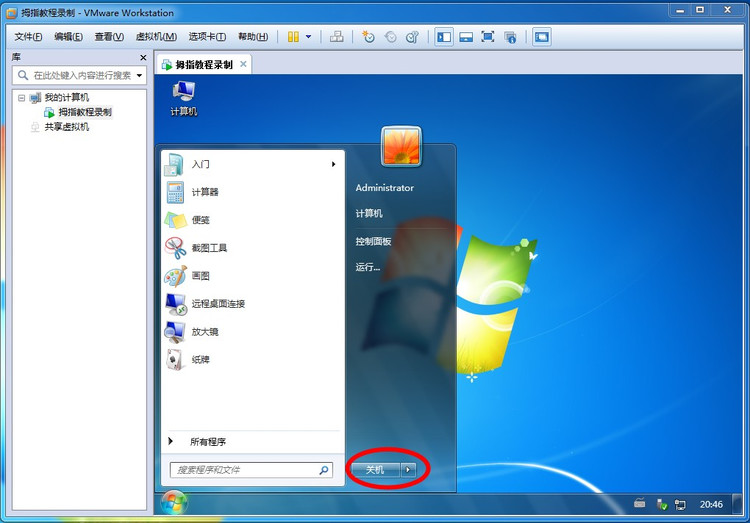Click the yellow pause virtual machine icon
The image size is (750, 523).
293,37
